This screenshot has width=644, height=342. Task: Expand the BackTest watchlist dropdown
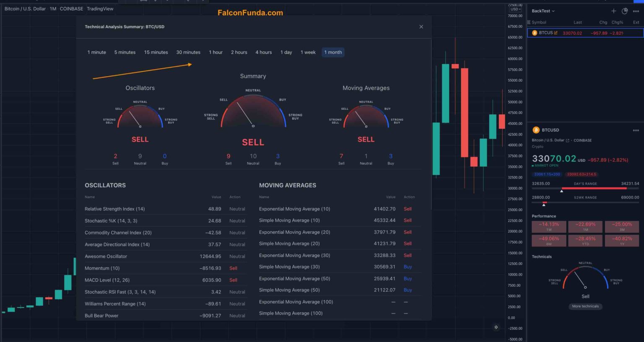pyautogui.click(x=543, y=11)
